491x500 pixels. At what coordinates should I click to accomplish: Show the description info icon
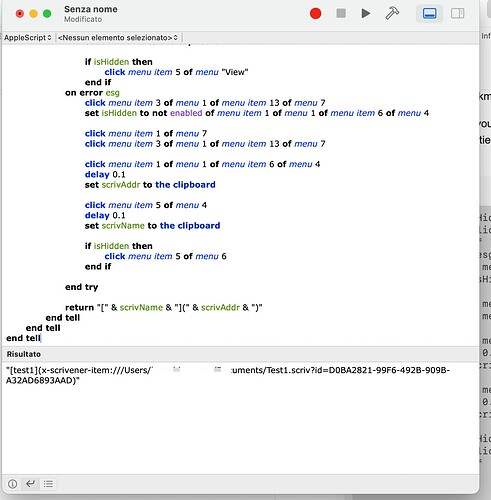point(12,484)
